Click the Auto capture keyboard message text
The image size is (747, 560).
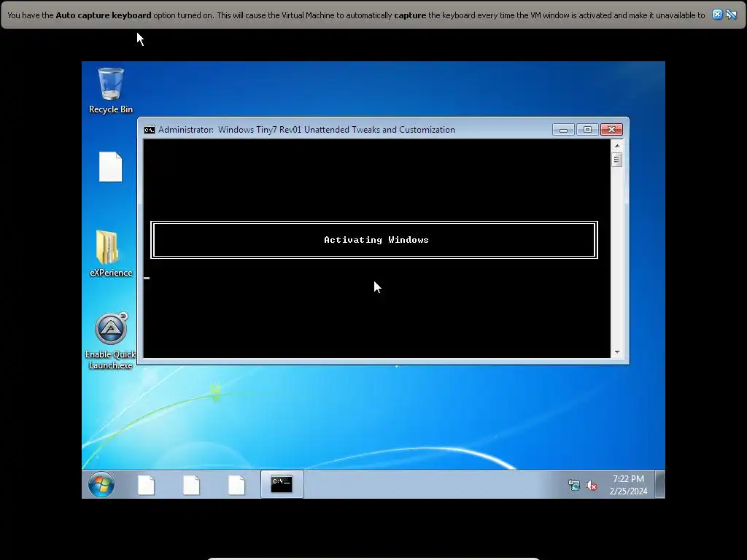(356, 15)
